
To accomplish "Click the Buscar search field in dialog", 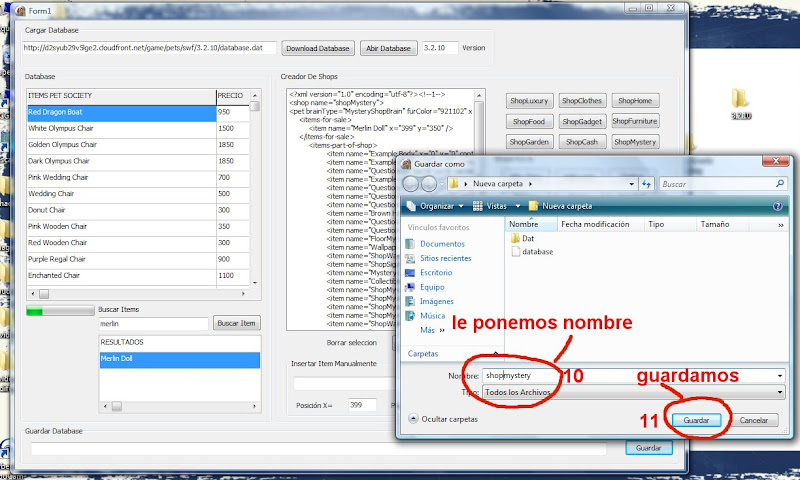I will [x=723, y=184].
